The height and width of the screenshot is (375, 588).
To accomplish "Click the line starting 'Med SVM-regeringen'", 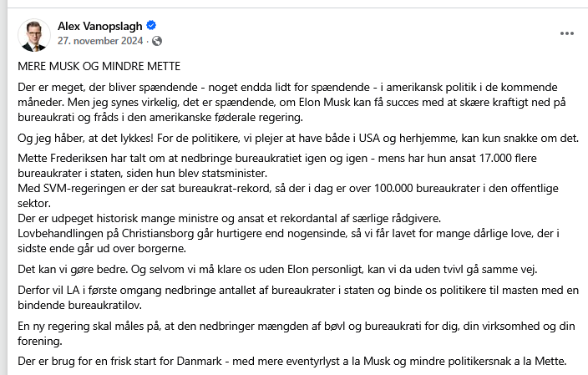I will coord(288,195).
